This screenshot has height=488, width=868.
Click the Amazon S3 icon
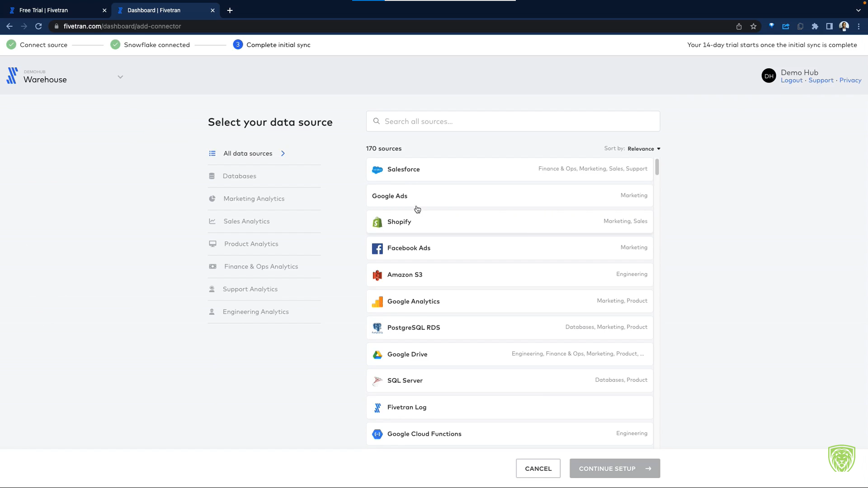377,275
